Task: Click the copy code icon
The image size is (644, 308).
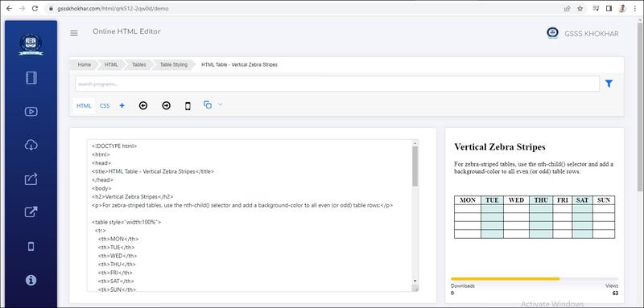Action: [x=208, y=105]
